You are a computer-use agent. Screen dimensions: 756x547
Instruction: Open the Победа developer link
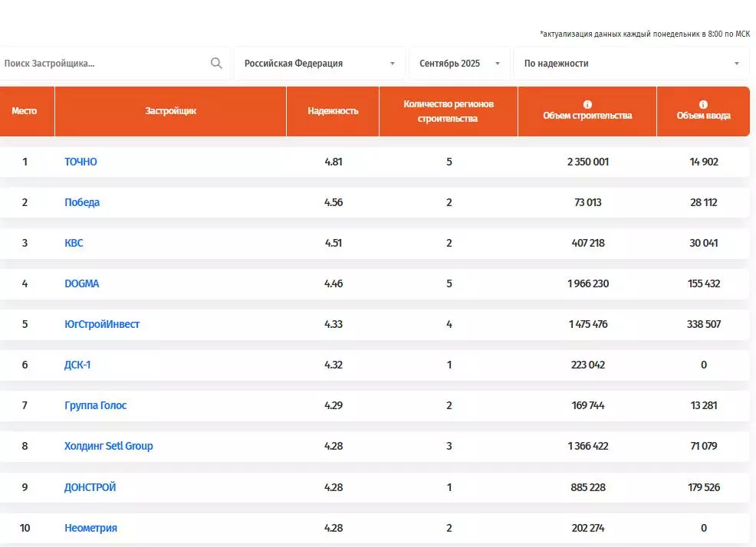[82, 202]
